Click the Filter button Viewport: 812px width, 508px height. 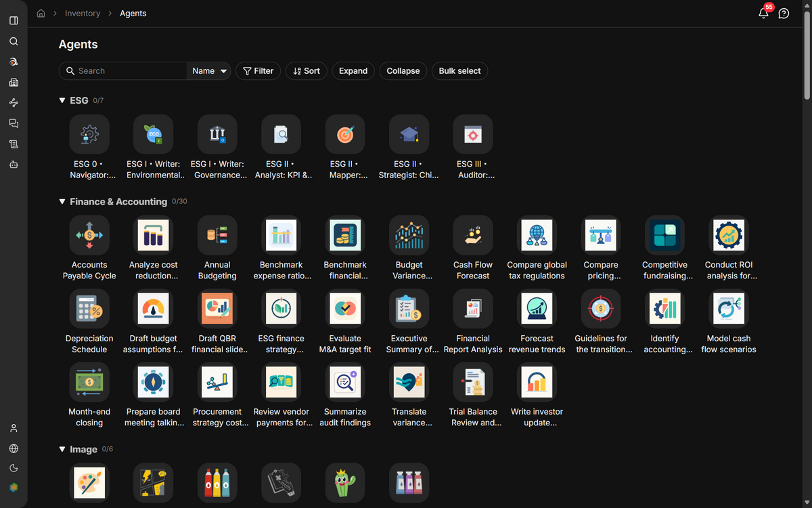[x=258, y=70]
